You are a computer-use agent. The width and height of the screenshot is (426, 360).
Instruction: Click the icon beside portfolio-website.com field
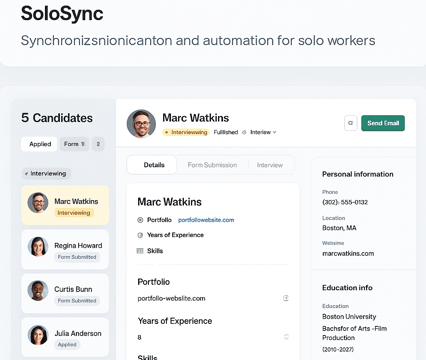pos(286,298)
